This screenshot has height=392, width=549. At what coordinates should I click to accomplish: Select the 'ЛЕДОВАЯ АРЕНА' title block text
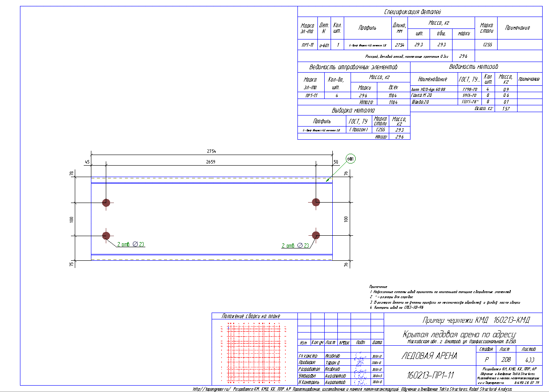tap(429, 356)
